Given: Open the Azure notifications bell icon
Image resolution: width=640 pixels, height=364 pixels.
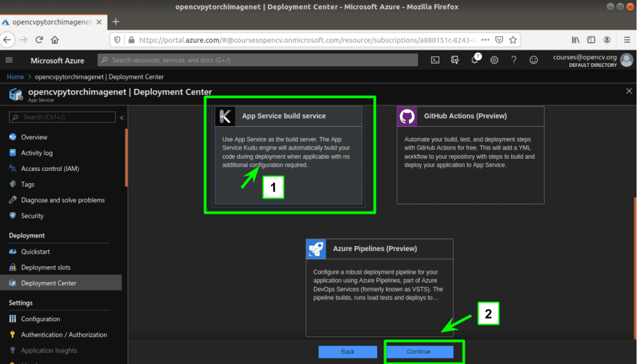Looking at the screenshot, I should pyautogui.click(x=474, y=59).
